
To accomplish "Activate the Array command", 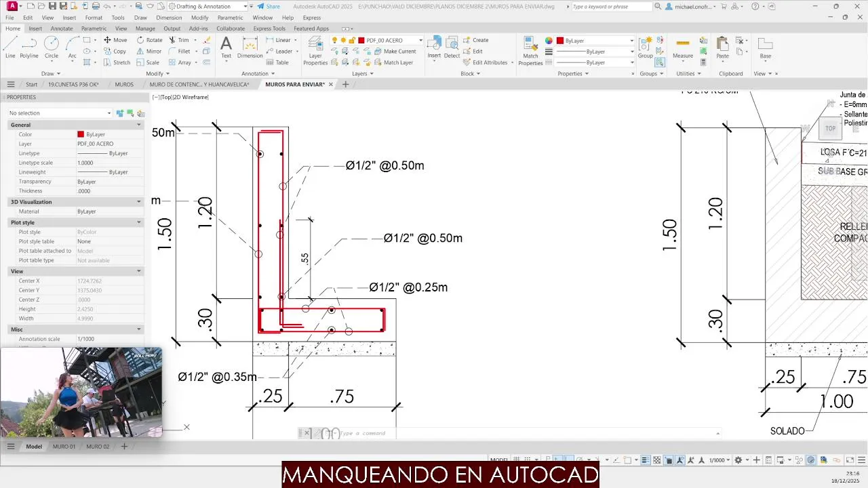I will click(180, 62).
